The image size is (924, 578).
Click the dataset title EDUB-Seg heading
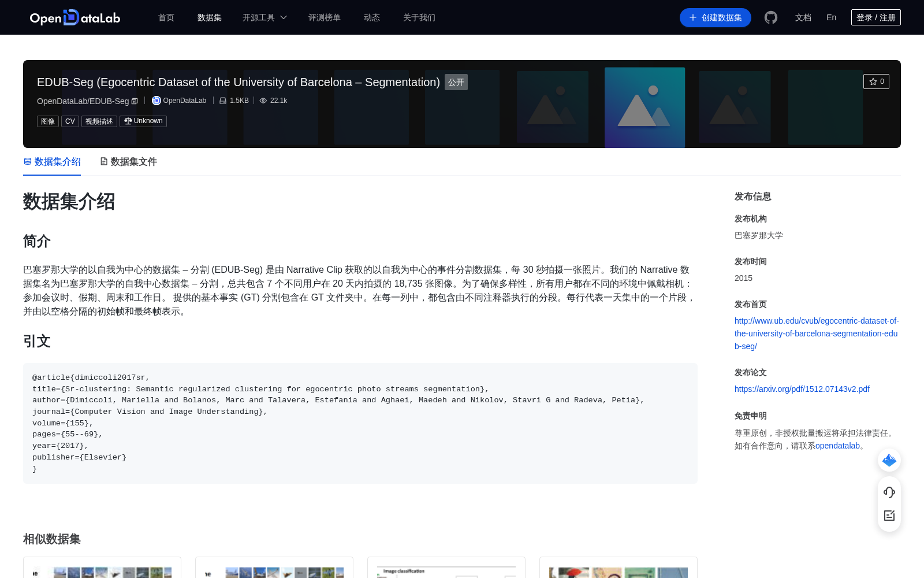pos(239,82)
